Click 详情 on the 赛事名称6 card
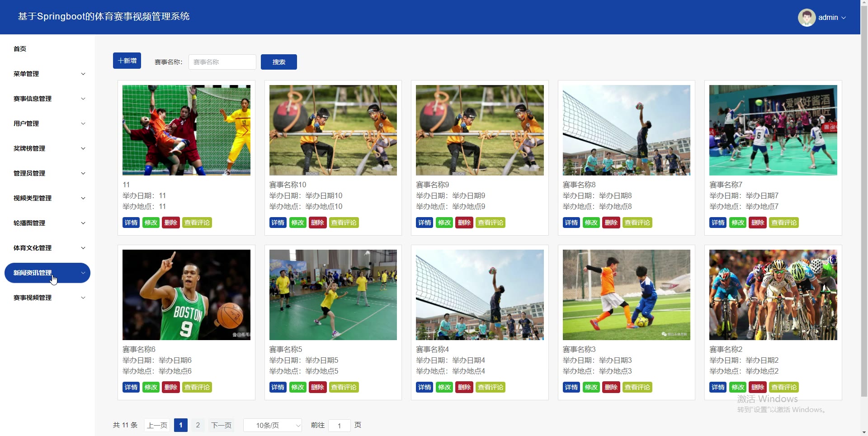Screen dimensions: 868x436 pyautogui.click(x=131, y=387)
